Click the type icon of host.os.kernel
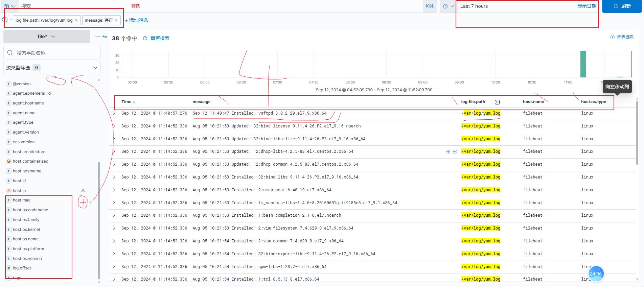Viewport: 644px width, 287px height. click(9, 230)
